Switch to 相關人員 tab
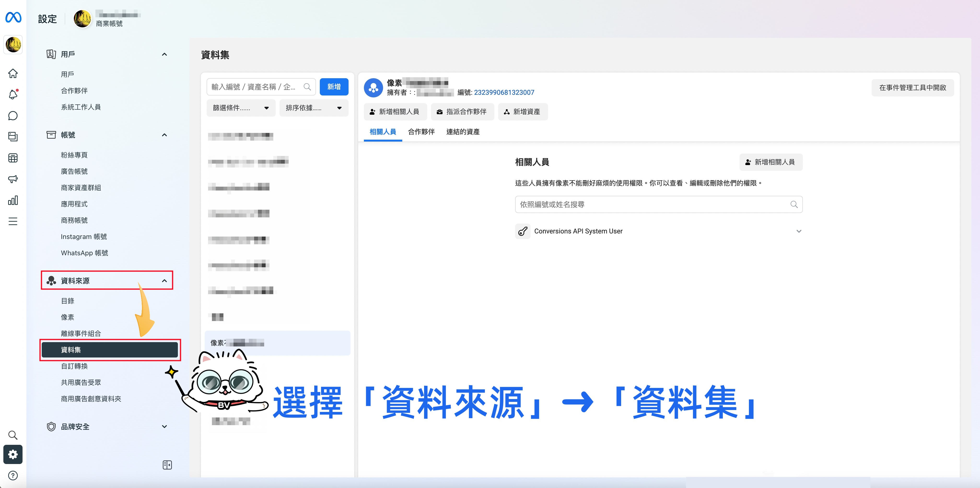Viewport: 980px width, 488px height. tap(383, 132)
